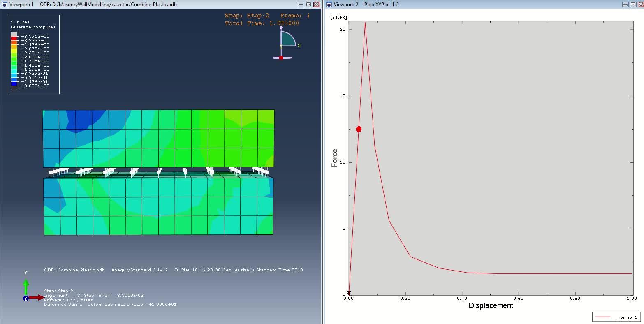The height and width of the screenshot is (324, 644).
Task: Click the orange "Step: Step-2" annotation
Action: [x=247, y=16]
